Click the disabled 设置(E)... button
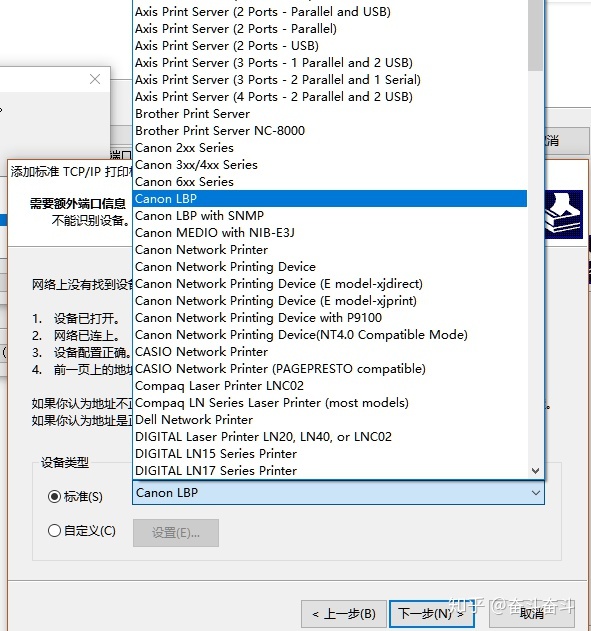This screenshot has height=631, width=591. (176, 533)
